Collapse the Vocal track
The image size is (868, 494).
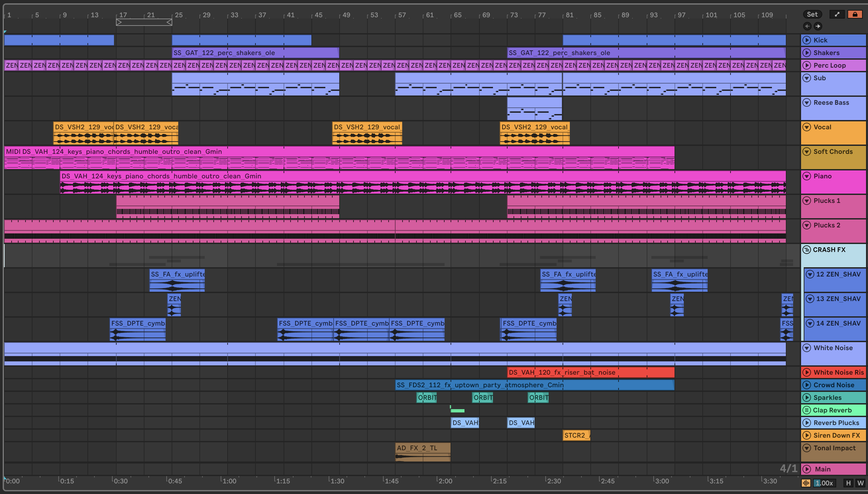tap(807, 127)
